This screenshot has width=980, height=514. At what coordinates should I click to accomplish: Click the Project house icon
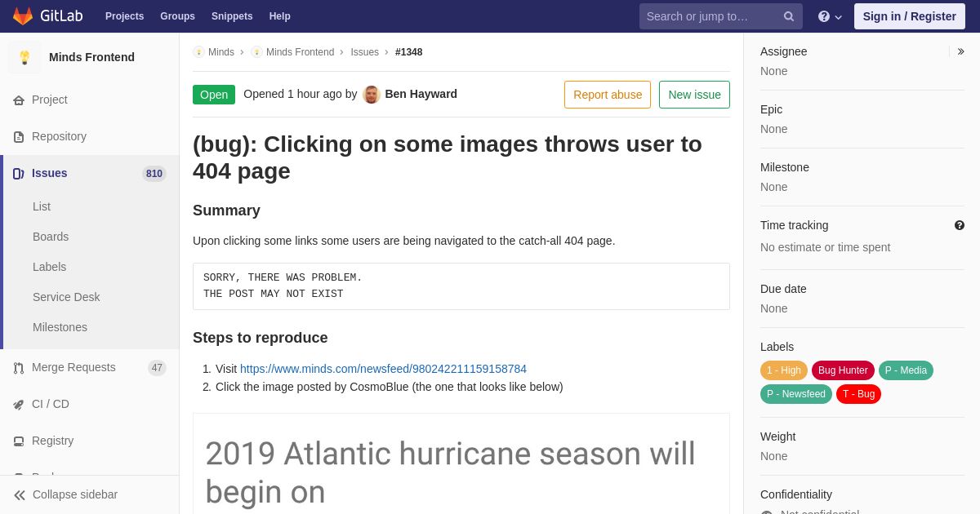point(19,100)
